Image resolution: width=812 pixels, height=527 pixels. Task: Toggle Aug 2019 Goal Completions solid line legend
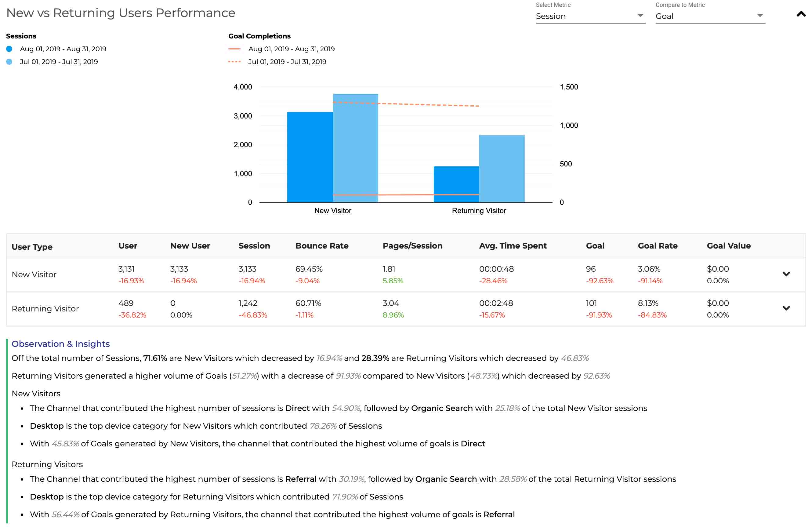pos(234,49)
